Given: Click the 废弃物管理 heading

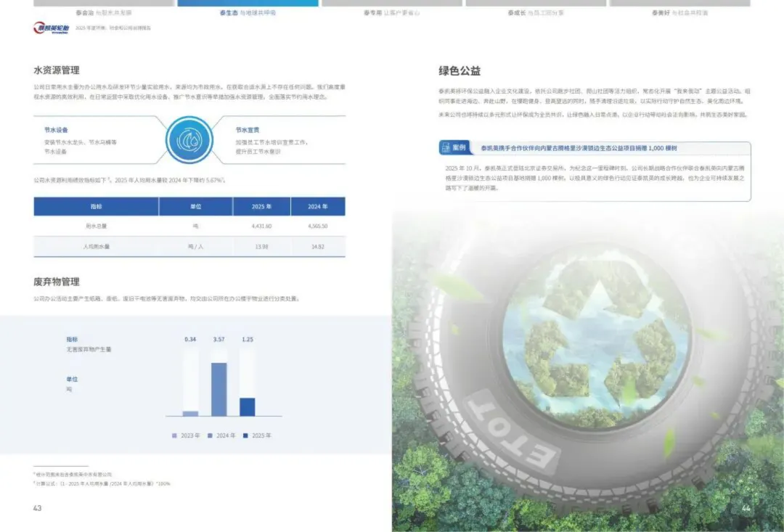Looking at the screenshot, I should [57, 282].
